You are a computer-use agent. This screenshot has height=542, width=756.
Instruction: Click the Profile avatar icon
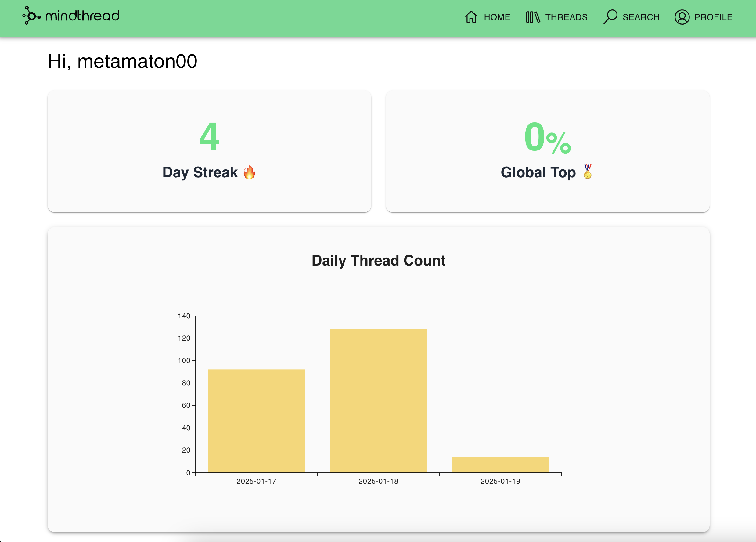(x=682, y=17)
